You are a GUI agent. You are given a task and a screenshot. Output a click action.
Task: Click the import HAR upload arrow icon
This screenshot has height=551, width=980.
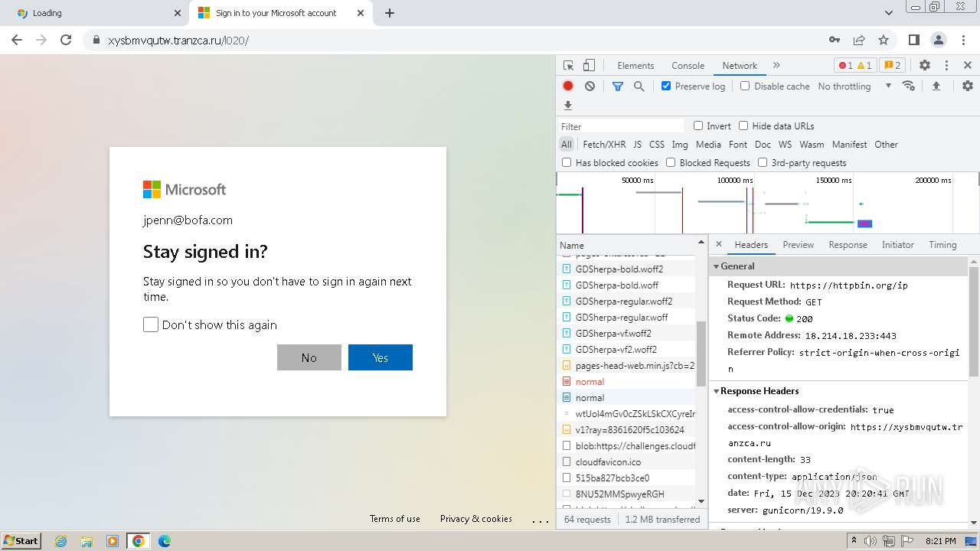936,86
